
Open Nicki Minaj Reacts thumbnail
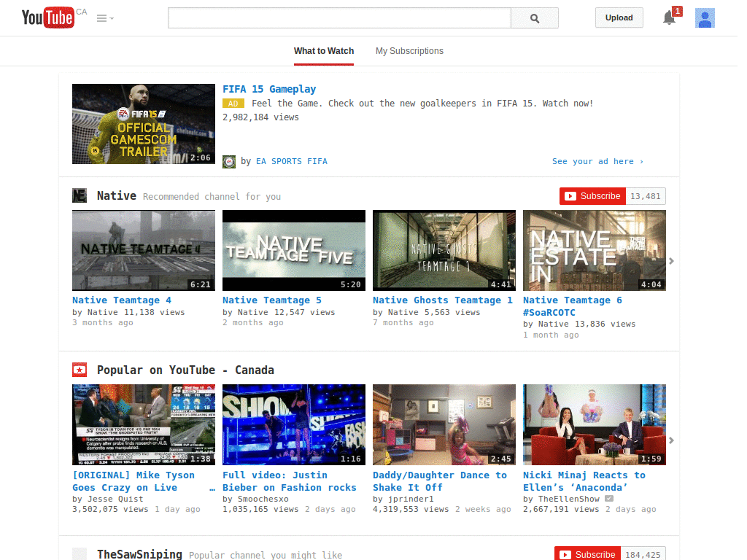coord(594,425)
